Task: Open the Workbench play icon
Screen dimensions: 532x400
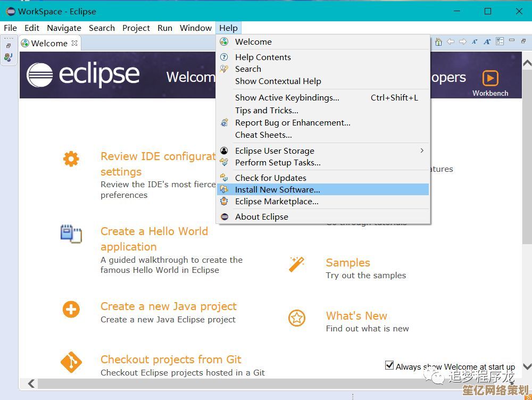Action: pos(490,78)
